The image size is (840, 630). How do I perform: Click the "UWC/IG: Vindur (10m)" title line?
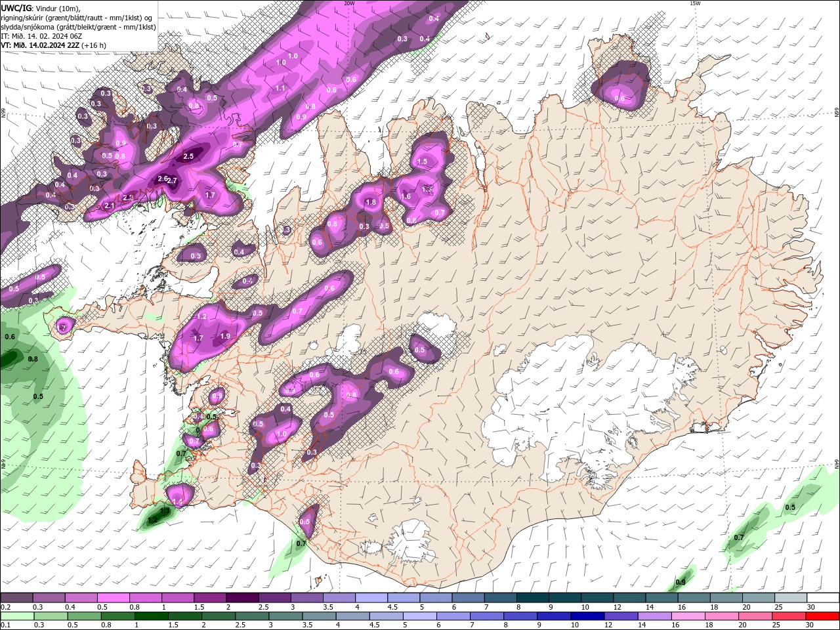(41, 8)
